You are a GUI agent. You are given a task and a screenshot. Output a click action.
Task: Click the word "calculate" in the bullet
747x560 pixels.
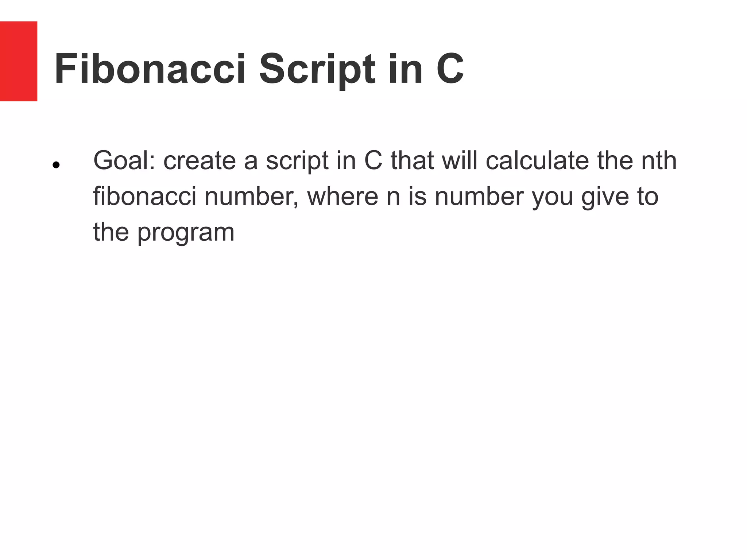point(537,160)
